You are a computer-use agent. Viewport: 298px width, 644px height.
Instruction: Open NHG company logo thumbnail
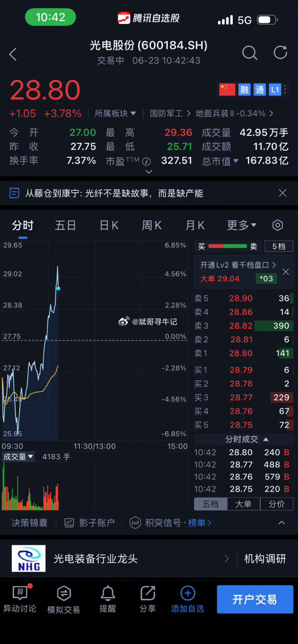coord(29,559)
